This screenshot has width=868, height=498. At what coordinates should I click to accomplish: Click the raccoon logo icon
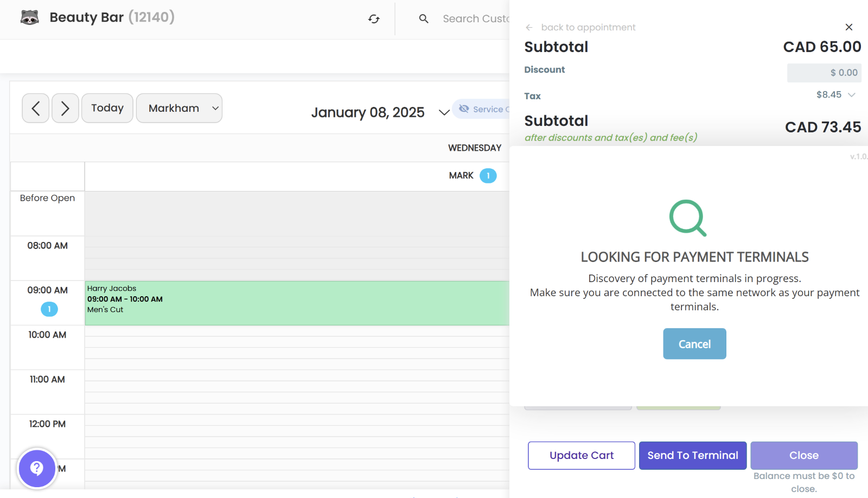point(30,18)
